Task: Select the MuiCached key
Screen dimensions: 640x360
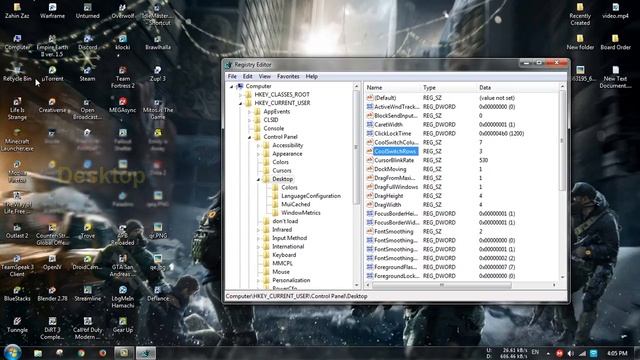Action: coord(296,204)
